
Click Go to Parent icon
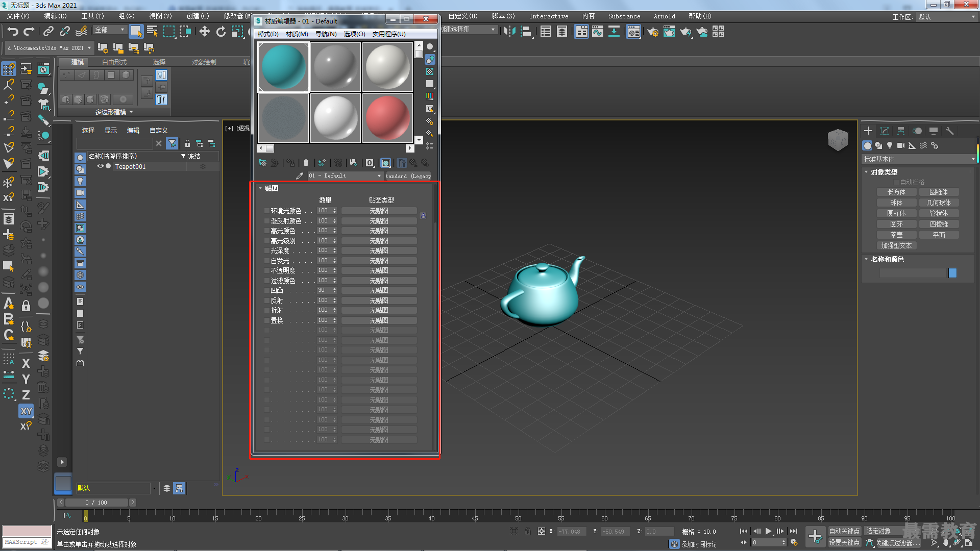point(413,163)
